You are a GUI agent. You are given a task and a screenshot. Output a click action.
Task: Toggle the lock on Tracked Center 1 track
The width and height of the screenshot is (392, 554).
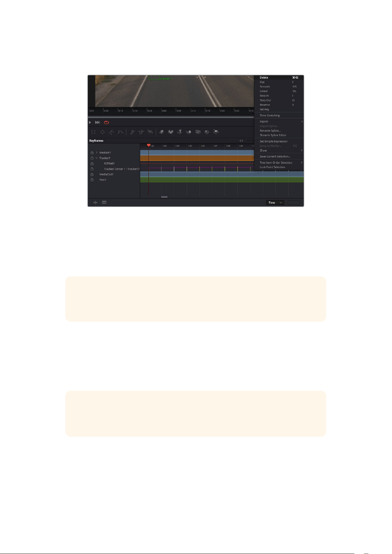92,169
